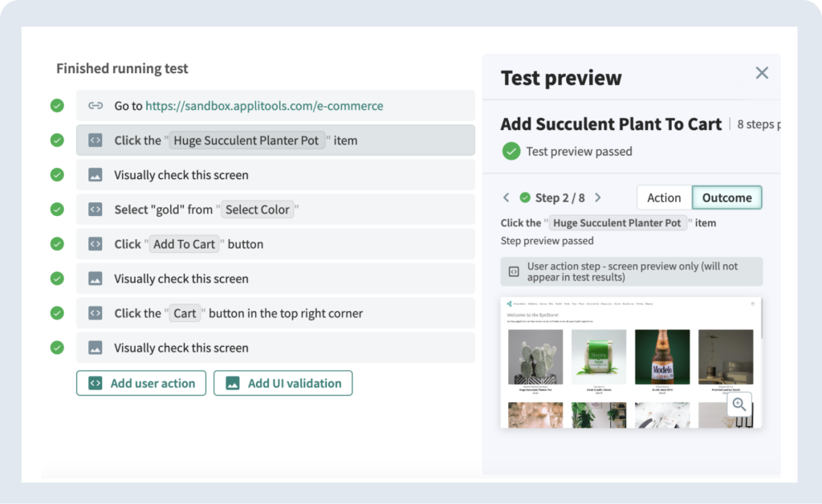Screen dimensions: 822x504
Task: Close the Test preview panel
Action: click(762, 73)
